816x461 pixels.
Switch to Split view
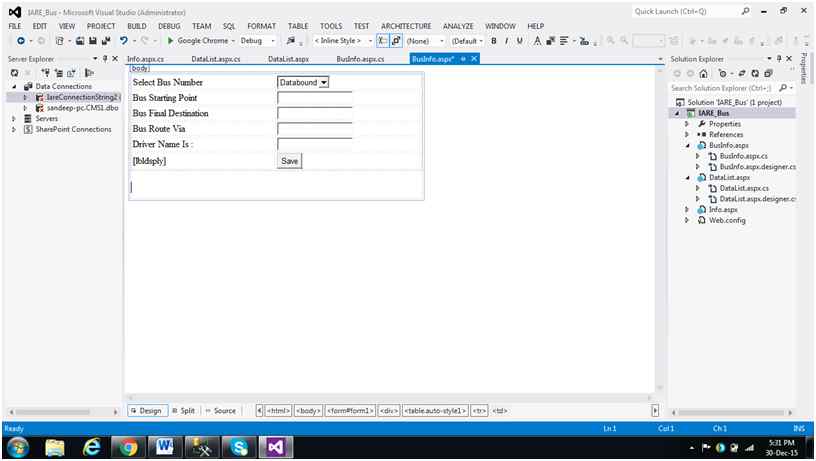coord(184,411)
